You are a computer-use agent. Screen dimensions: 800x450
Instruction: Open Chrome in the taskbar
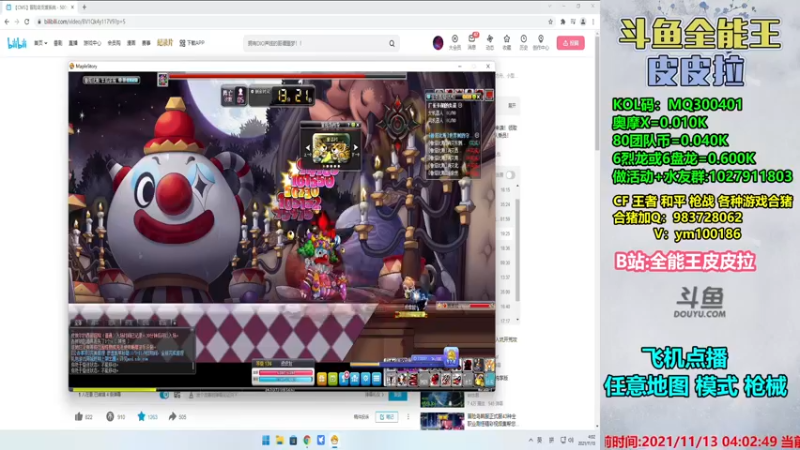pyautogui.click(x=307, y=440)
